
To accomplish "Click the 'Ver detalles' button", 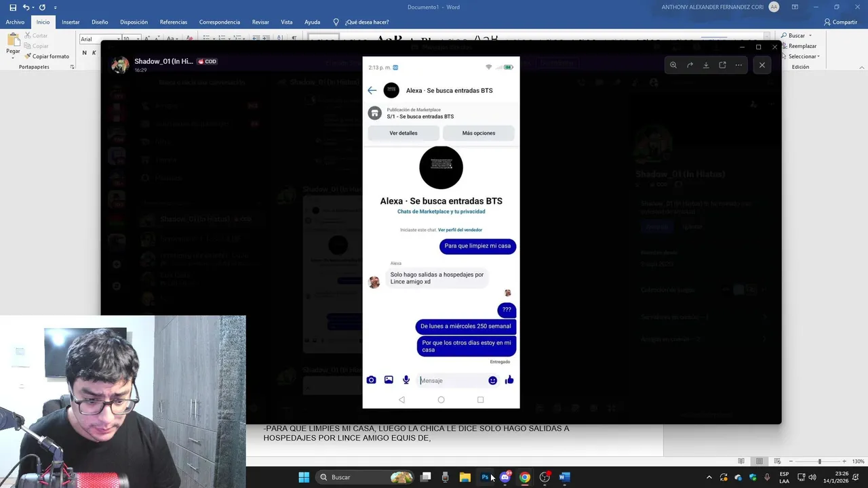I will (403, 133).
